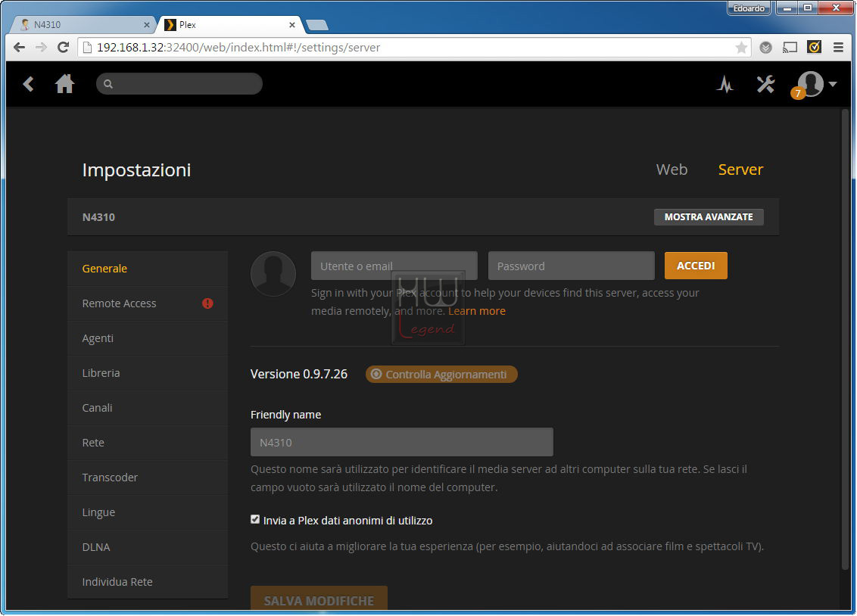857x616 pixels.
Task: Click the Controlla Aggiornamenti button
Action: [441, 375]
